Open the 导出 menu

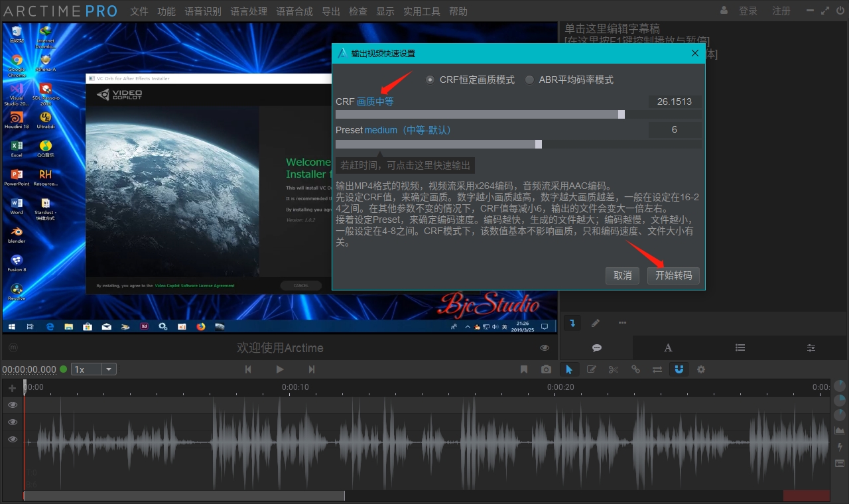(330, 11)
